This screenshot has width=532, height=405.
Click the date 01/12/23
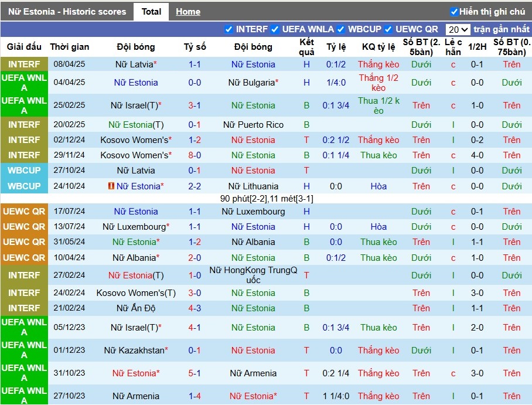[69, 350]
